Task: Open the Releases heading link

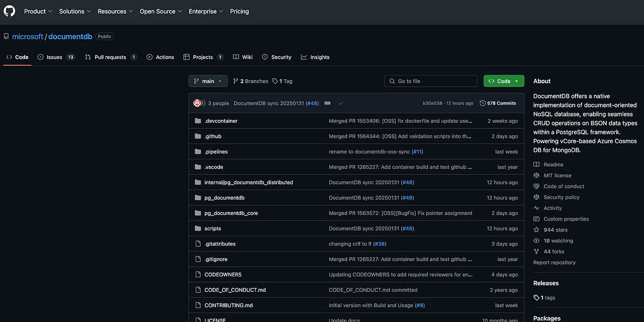Action: (x=546, y=283)
